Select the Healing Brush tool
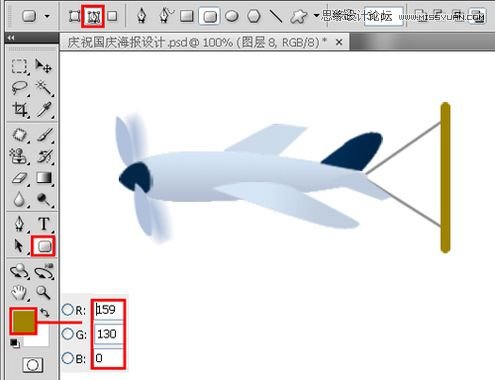495x380 pixels. pos(20,135)
